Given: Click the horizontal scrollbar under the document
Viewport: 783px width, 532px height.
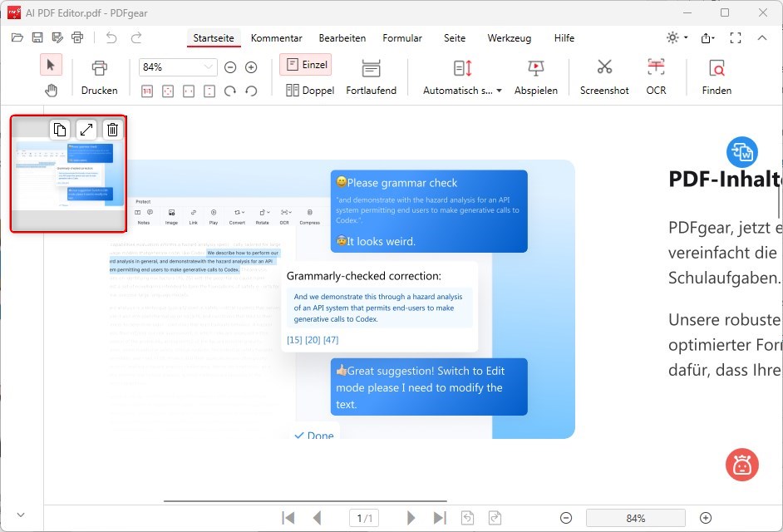Looking at the screenshot, I should coord(305,500).
